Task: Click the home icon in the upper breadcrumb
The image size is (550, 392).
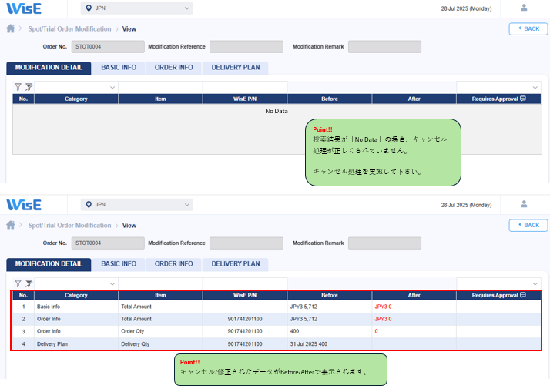Action: (11, 28)
